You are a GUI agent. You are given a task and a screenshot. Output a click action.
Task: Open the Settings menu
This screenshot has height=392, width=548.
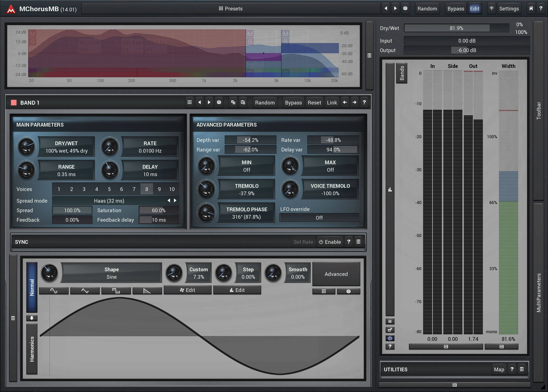(509, 8)
